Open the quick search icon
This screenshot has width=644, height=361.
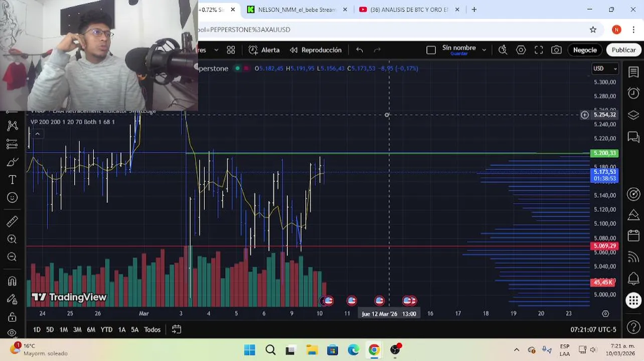point(503,50)
